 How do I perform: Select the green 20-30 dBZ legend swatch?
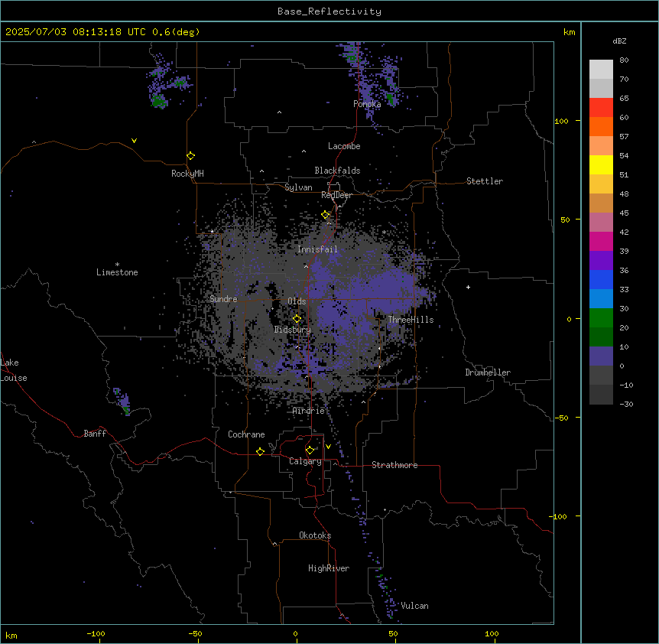[x=601, y=318]
